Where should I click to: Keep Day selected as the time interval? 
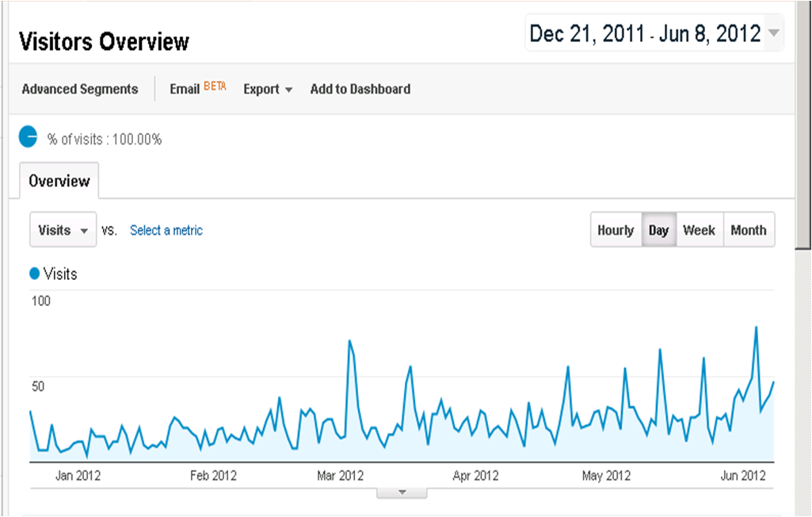pos(658,230)
